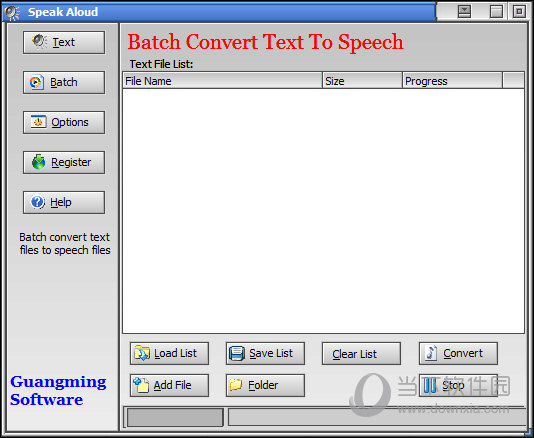534x438 pixels.
Task: Switch to the Batch conversion view
Action: (64, 82)
